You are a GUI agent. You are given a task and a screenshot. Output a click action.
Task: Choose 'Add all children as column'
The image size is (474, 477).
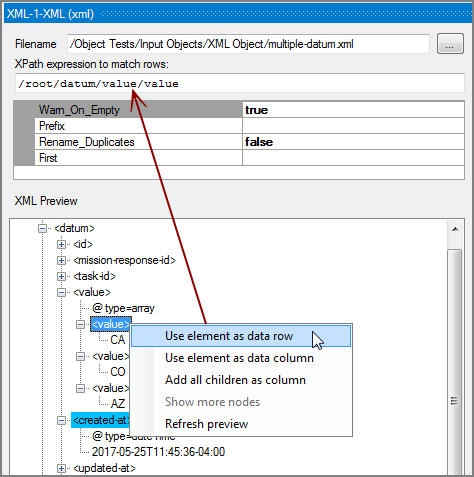[x=241, y=380]
